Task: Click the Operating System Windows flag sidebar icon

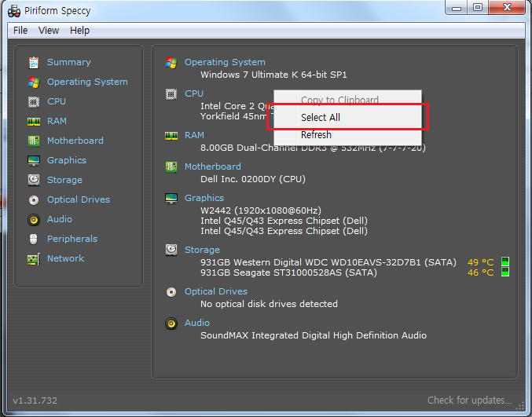Action: (x=34, y=82)
